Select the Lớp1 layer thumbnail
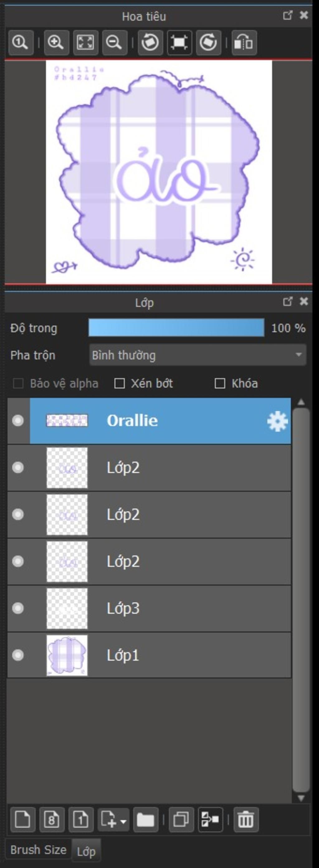Viewport: 319px width, 868px height. (67, 656)
